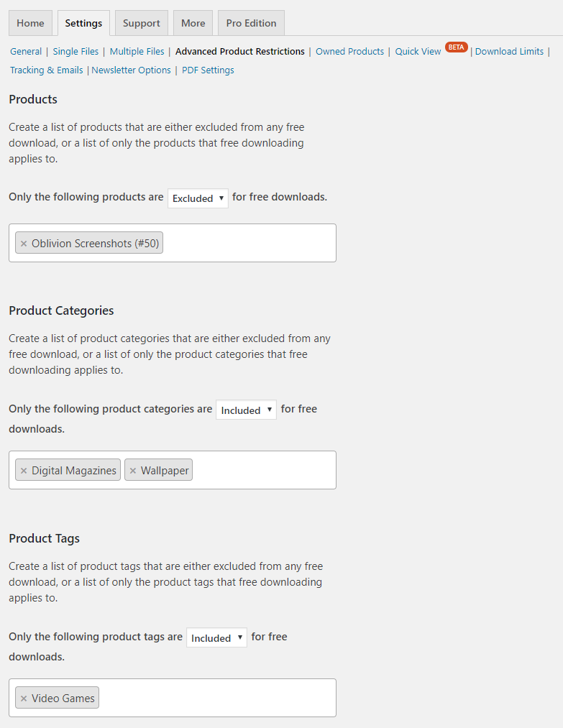Open the product tags Included dropdown
Image resolution: width=563 pixels, height=728 pixels.
(x=216, y=638)
